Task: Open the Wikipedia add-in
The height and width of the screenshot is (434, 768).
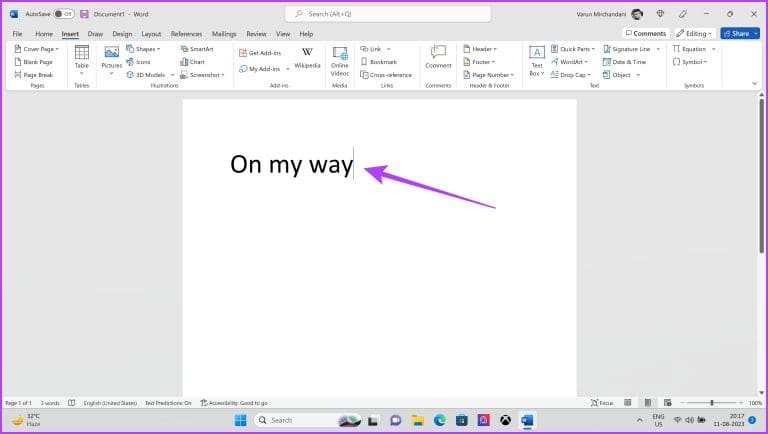Action: [x=307, y=58]
